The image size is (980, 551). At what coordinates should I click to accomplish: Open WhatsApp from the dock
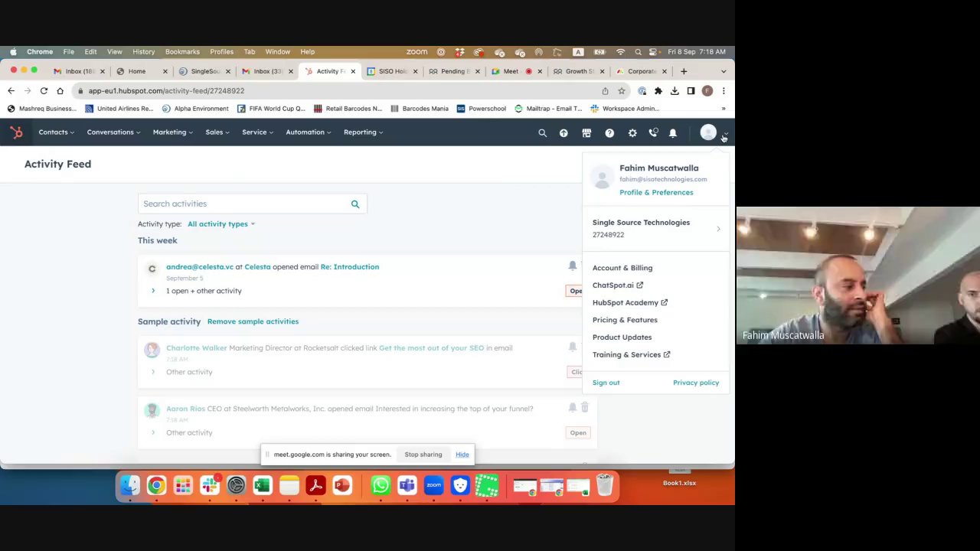point(381,485)
